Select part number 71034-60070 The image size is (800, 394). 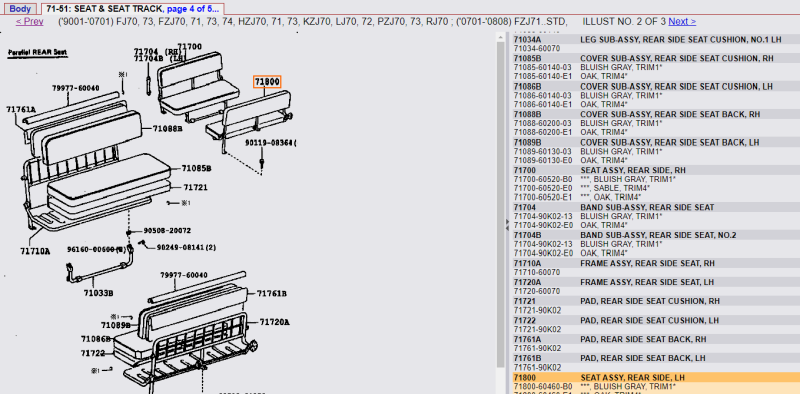[x=537, y=48]
